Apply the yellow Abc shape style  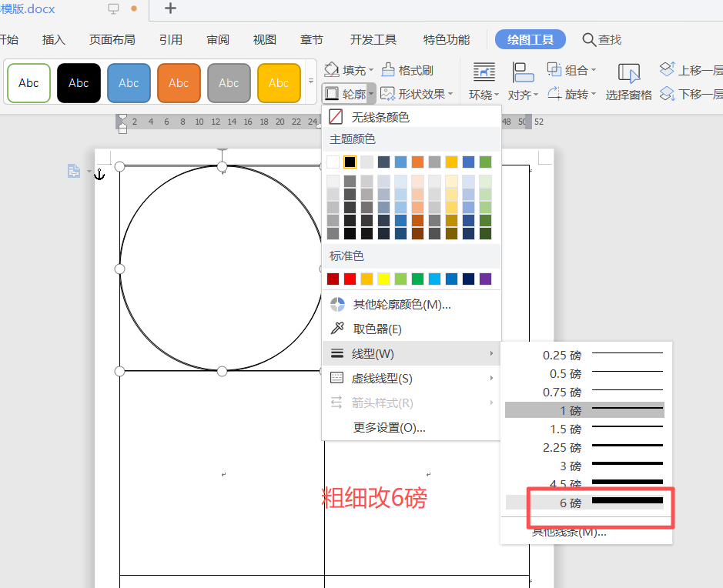[279, 83]
